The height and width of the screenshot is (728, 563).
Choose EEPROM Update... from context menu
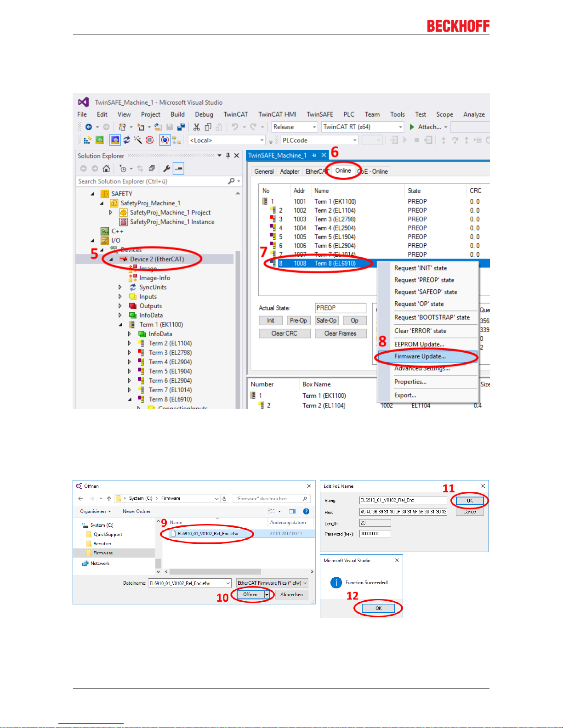(419, 344)
